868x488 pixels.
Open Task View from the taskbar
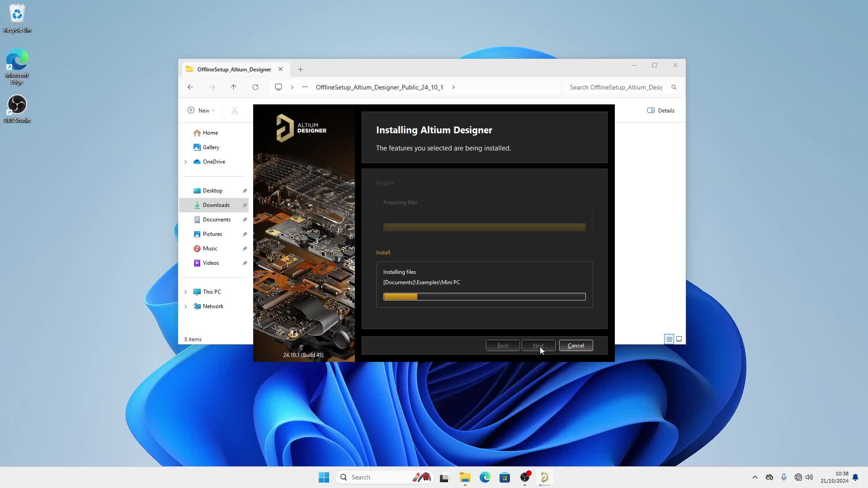click(444, 477)
